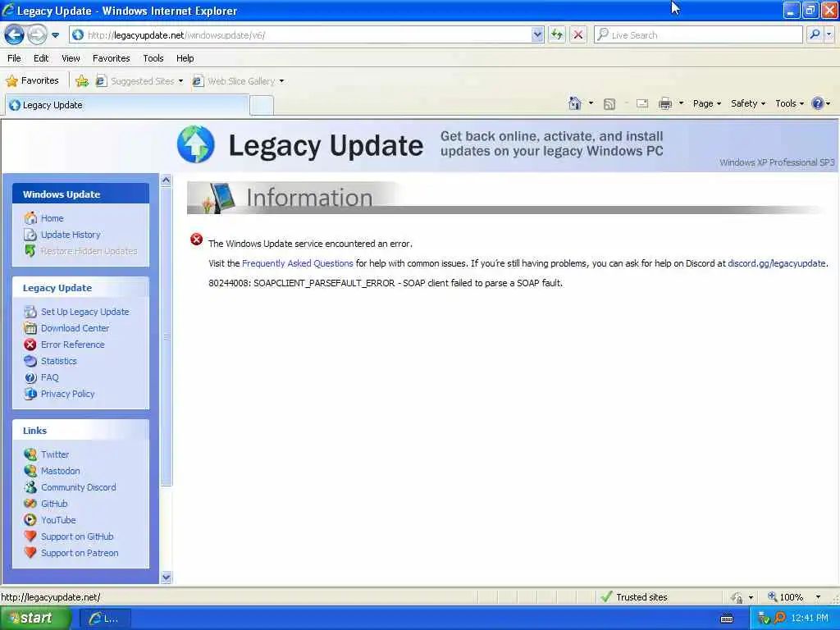The image size is (840, 630).
Task: Click the Windows Start button
Action: point(35,619)
